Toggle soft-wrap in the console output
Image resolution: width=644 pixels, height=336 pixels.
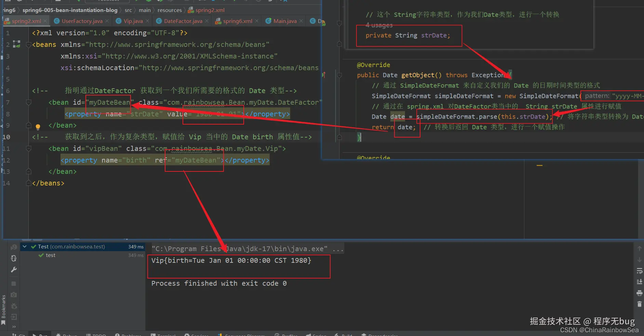[640, 271]
